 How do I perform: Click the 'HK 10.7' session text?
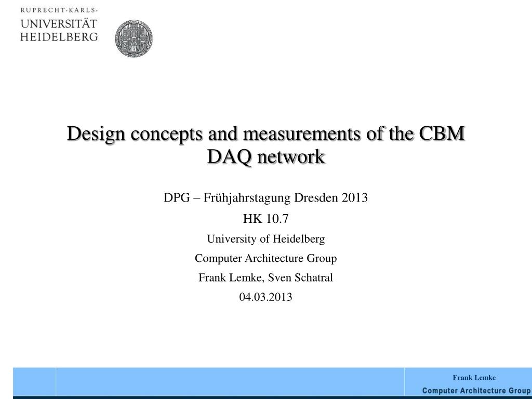(265, 219)
